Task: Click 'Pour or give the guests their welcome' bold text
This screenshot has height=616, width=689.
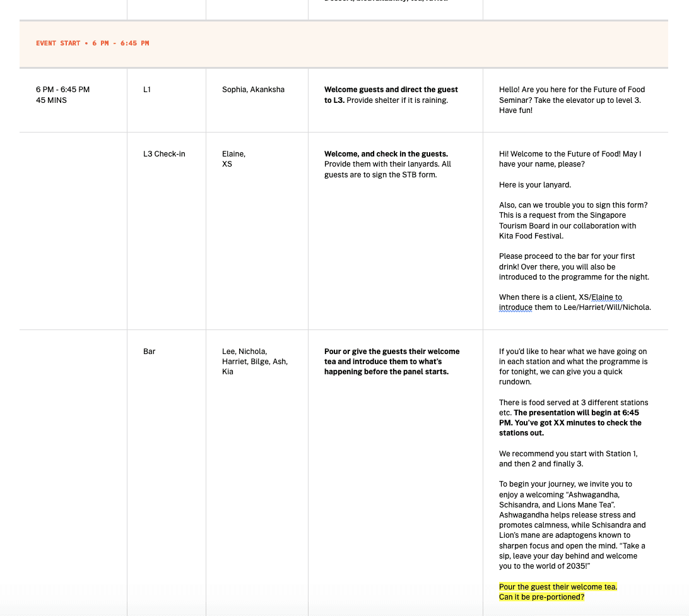Action: point(392,352)
